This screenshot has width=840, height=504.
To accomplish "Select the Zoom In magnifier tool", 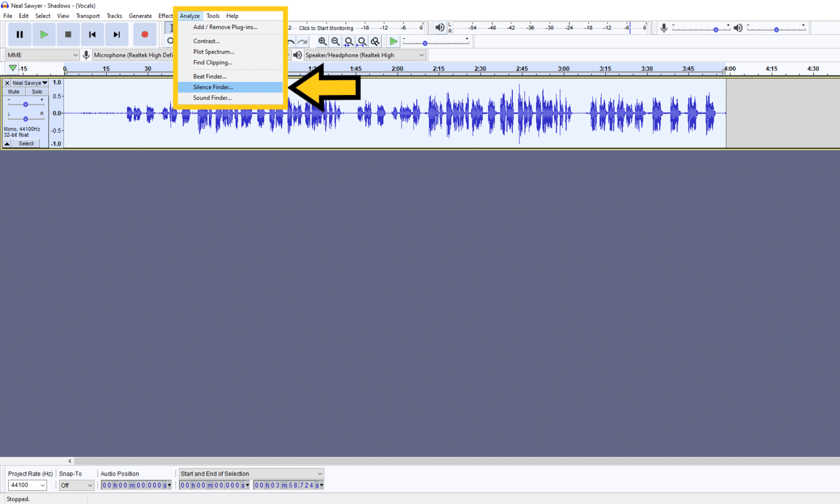I will pyautogui.click(x=323, y=41).
